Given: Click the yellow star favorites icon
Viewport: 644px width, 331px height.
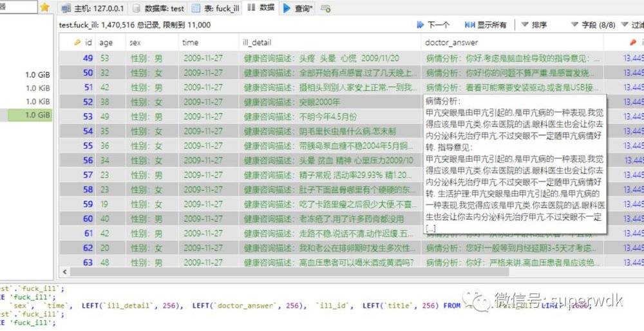Looking at the screenshot, I should [44, 7].
